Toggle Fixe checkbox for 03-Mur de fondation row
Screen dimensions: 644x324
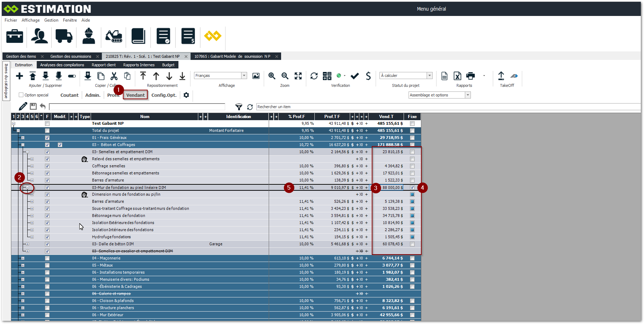pyautogui.click(x=412, y=188)
